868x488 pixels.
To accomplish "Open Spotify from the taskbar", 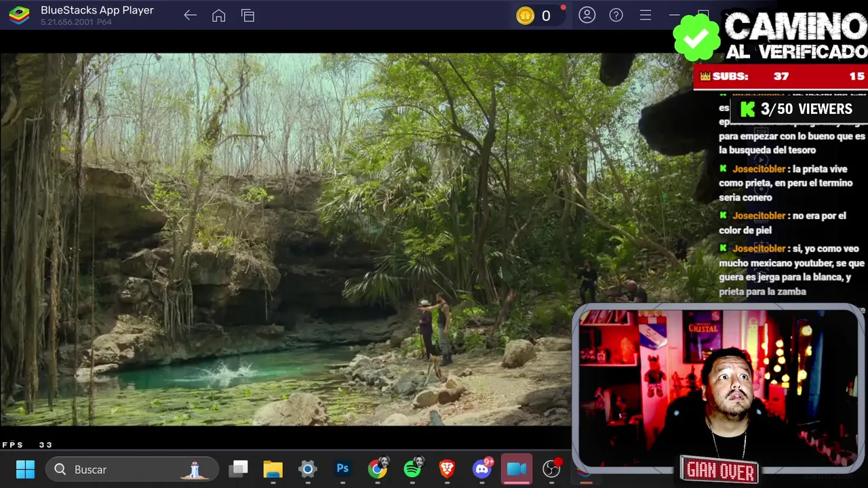I will point(412,469).
